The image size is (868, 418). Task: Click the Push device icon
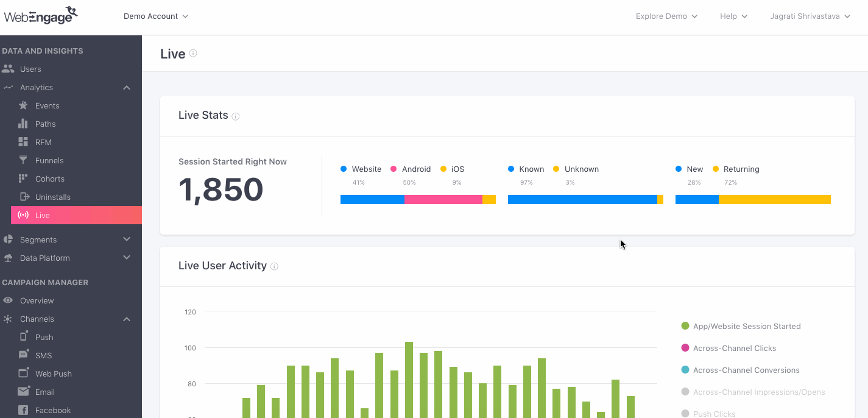pos(24,336)
